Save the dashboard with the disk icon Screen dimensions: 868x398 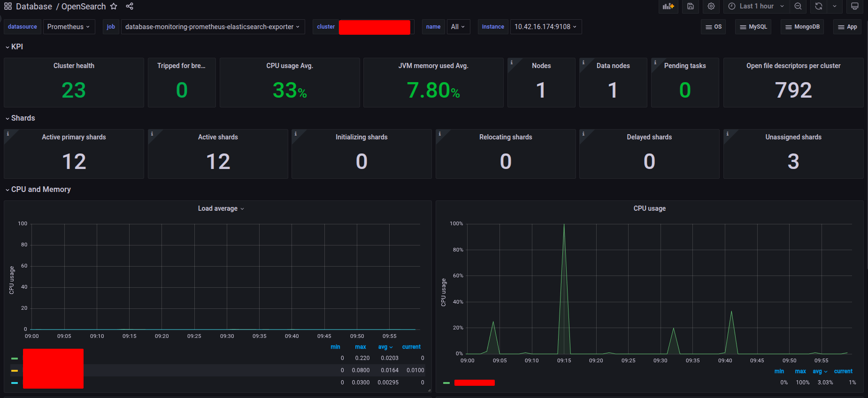coord(690,6)
